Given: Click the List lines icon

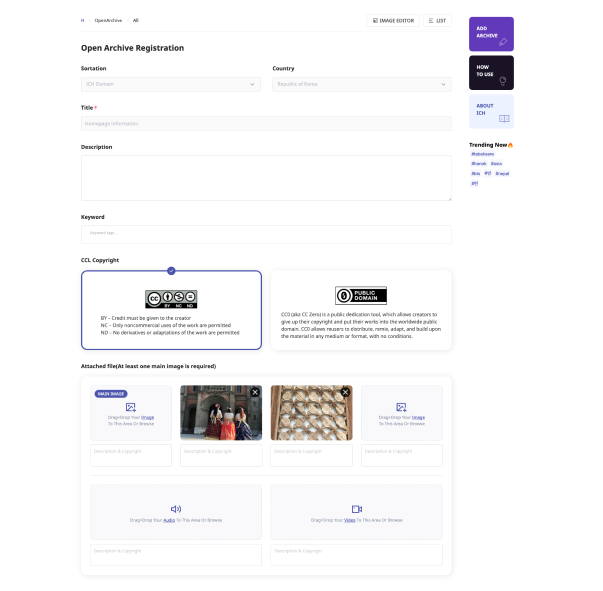Looking at the screenshot, I should pyautogui.click(x=431, y=20).
